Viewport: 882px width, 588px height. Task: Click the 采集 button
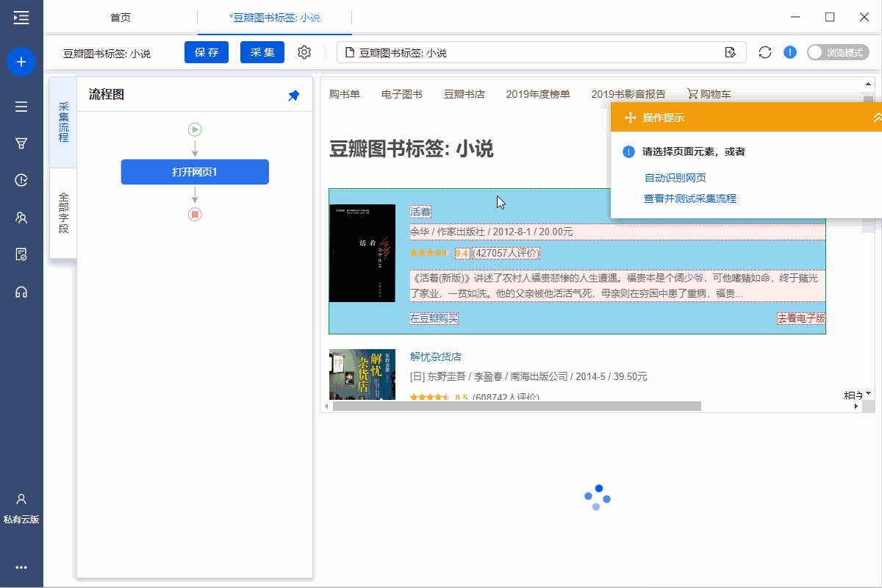[x=262, y=52]
